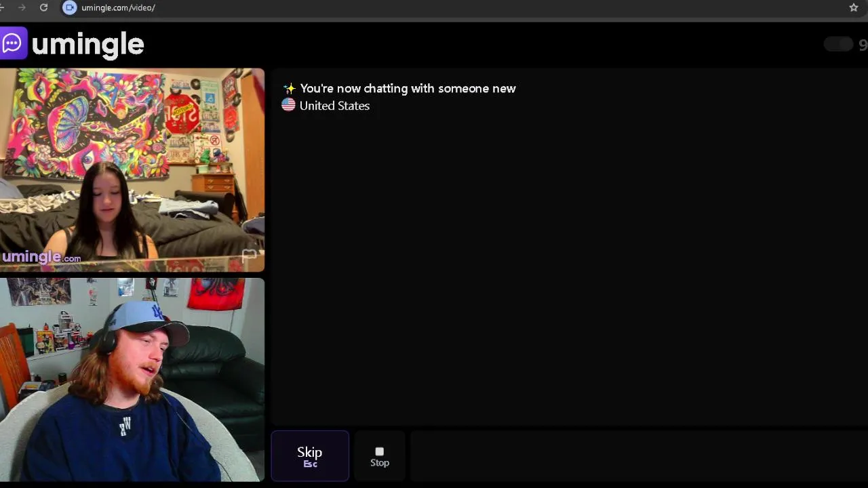This screenshot has width=868, height=488.
Task: Select the stranger's video feed
Action: coord(132,170)
